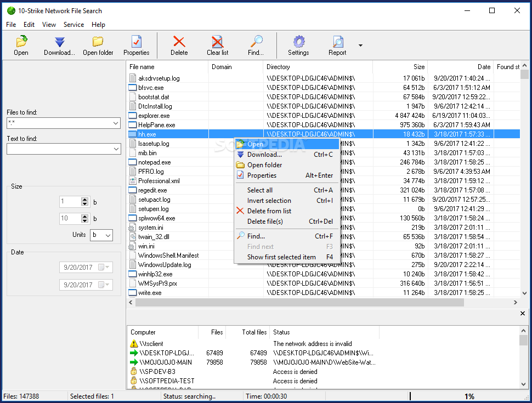The width and height of the screenshot is (532, 403).
Task: Click the lock icon beside \\SOFTPEDIA-TEST
Action: point(134,381)
